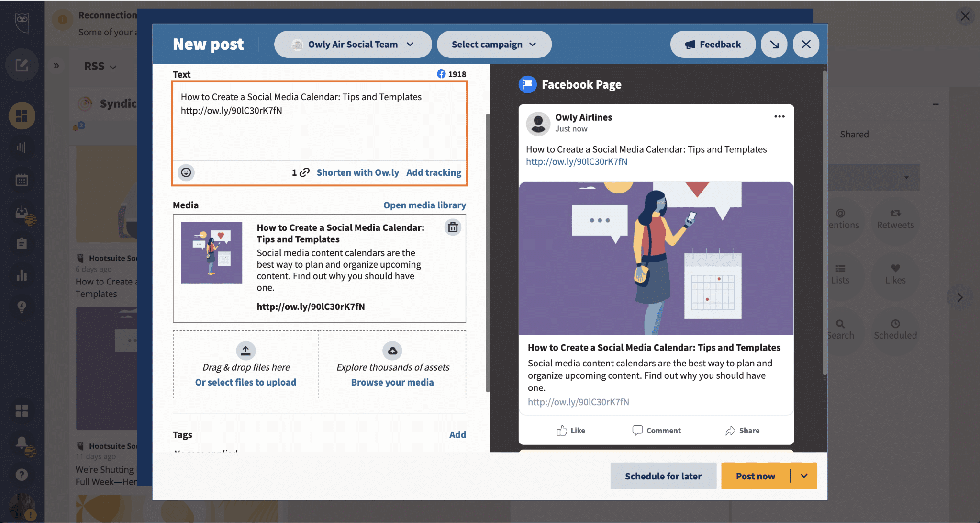The image size is (980, 523).
Task: Click the large preview image illustration
Action: (x=656, y=258)
